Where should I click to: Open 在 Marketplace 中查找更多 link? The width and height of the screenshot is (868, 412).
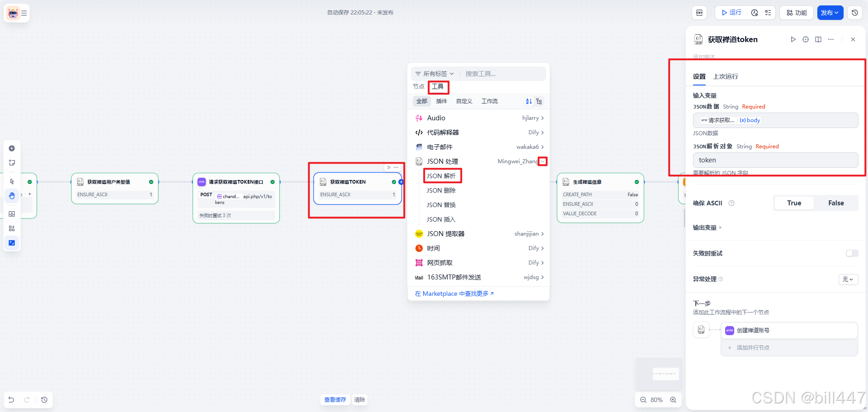tap(454, 294)
